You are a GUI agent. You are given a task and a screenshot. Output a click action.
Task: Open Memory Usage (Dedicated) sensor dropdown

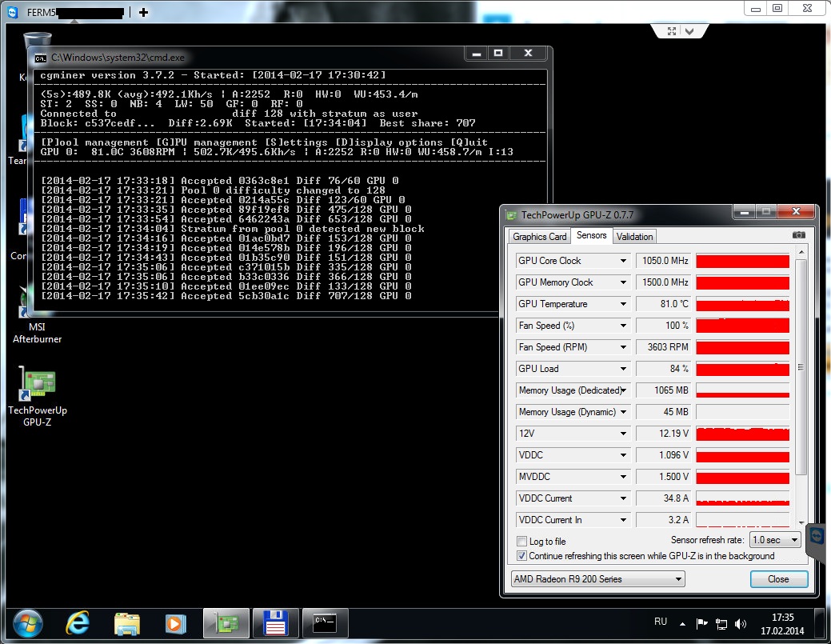623,390
